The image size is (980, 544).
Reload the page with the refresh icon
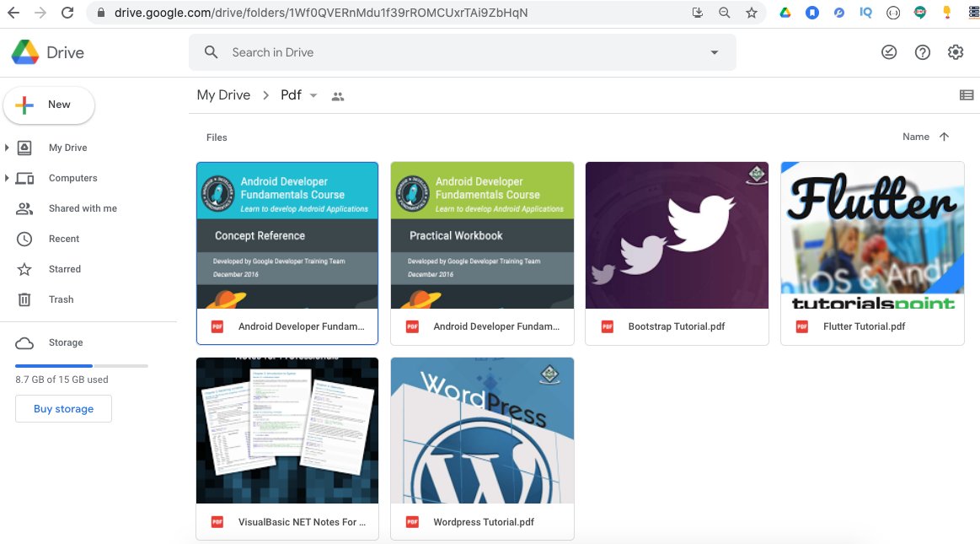click(67, 13)
